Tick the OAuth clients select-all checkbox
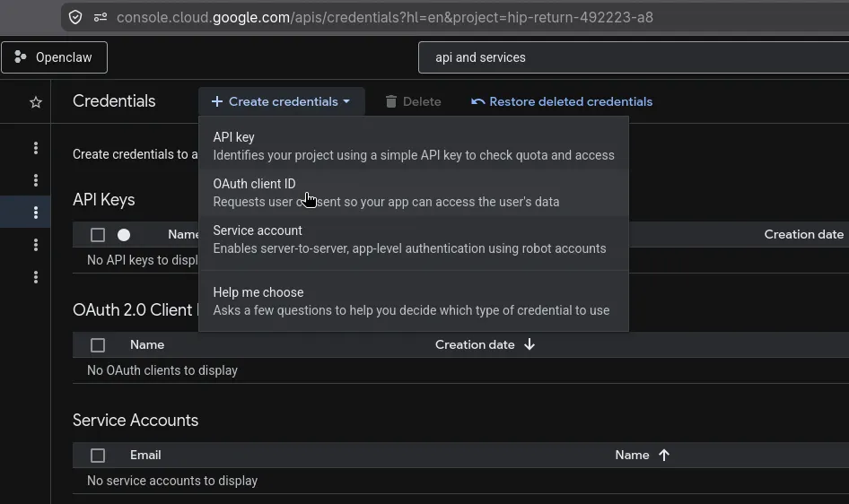This screenshot has width=849, height=504. coord(98,345)
